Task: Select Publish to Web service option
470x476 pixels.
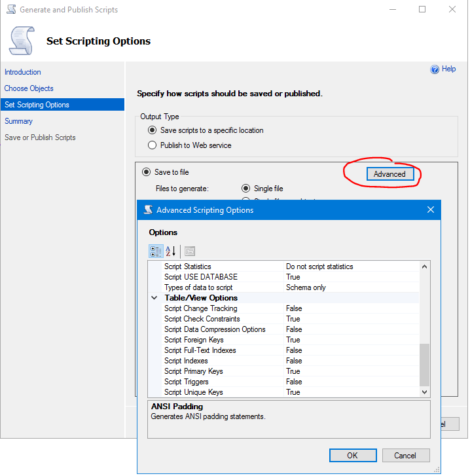Action: pos(152,145)
